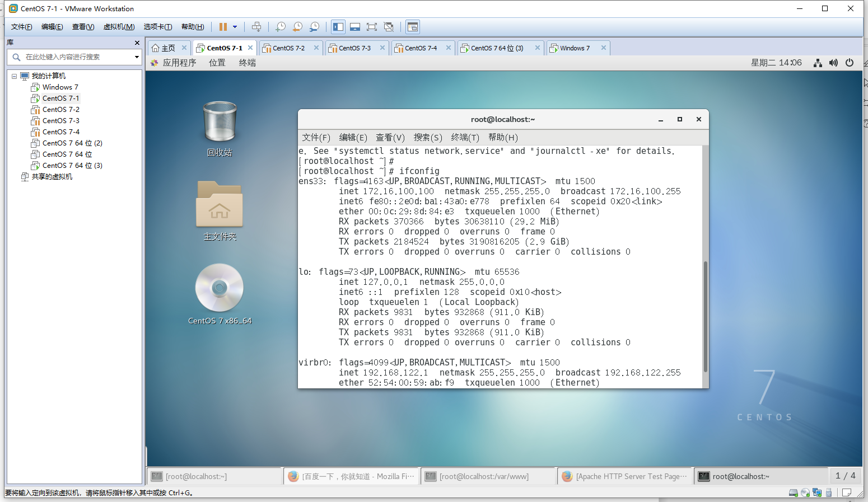The width and height of the screenshot is (868, 502).
Task: Open the 编辑(E) menu of VMware Workstation
Action: pyautogui.click(x=52, y=27)
